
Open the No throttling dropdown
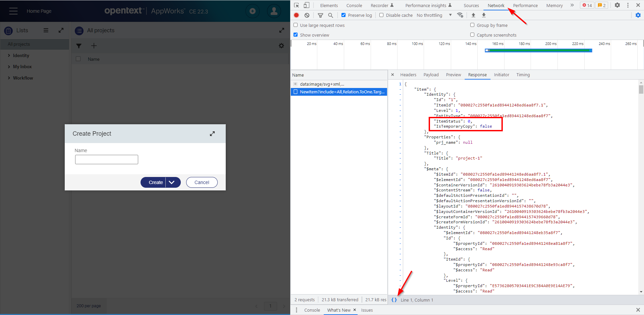pos(434,15)
